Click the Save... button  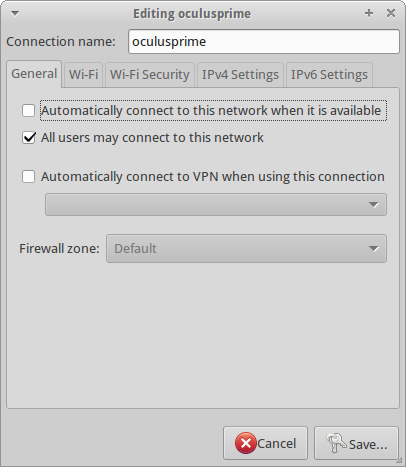pyautogui.click(x=356, y=443)
